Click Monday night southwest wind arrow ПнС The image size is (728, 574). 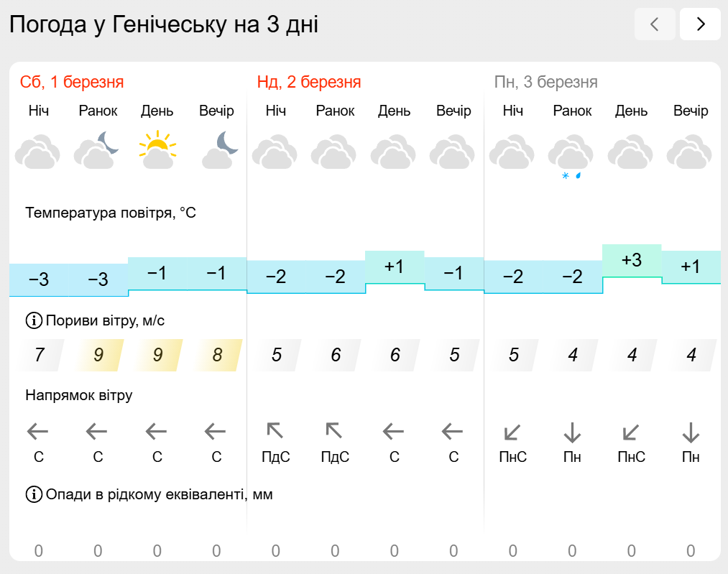[x=512, y=432]
